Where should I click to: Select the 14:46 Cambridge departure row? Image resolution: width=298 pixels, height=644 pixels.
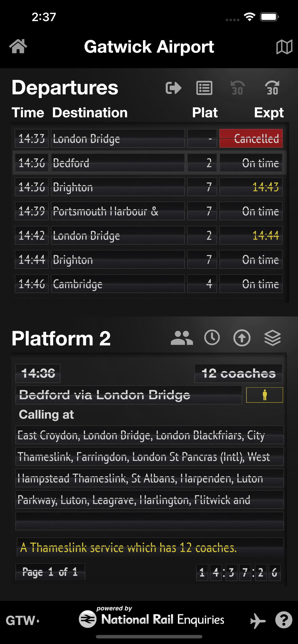(x=149, y=284)
